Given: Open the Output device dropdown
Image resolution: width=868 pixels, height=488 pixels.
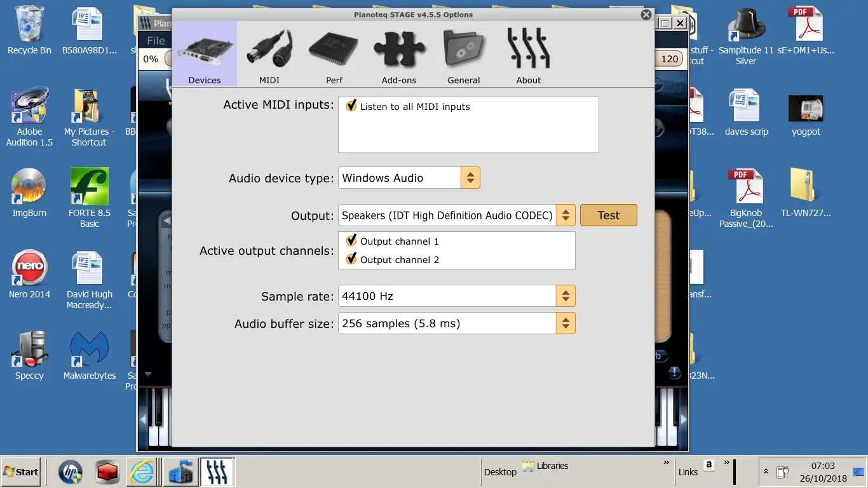Looking at the screenshot, I should [566, 215].
